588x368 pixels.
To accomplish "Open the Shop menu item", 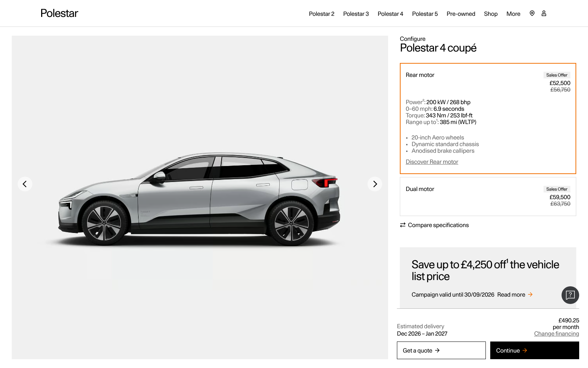I will tap(491, 14).
